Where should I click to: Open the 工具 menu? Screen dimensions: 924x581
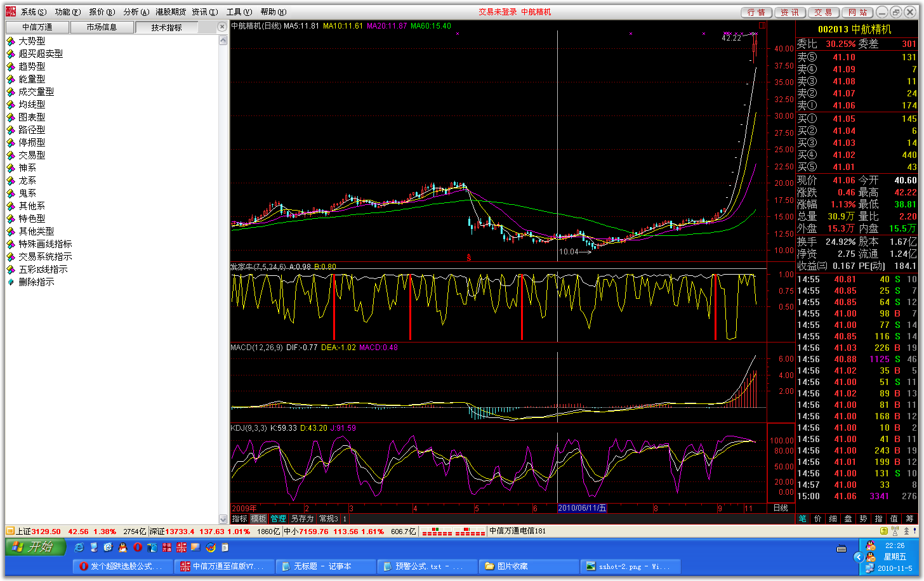click(239, 12)
